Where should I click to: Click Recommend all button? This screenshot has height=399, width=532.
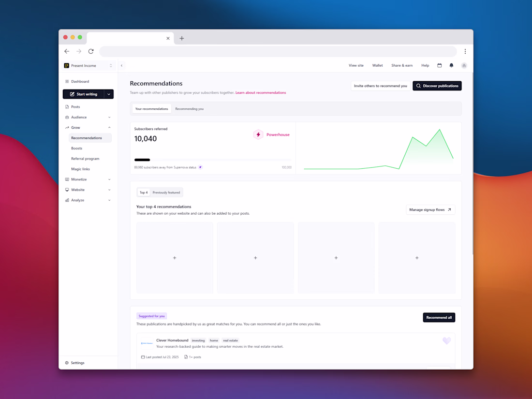point(439,318)
